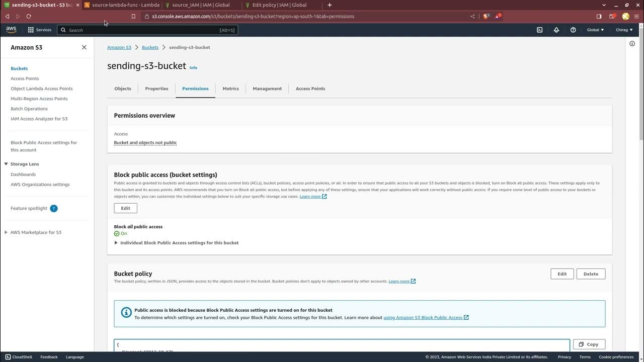Open IAM Access Analyzer for S3
Screen dimensions: 644x362
pos(39,119)
